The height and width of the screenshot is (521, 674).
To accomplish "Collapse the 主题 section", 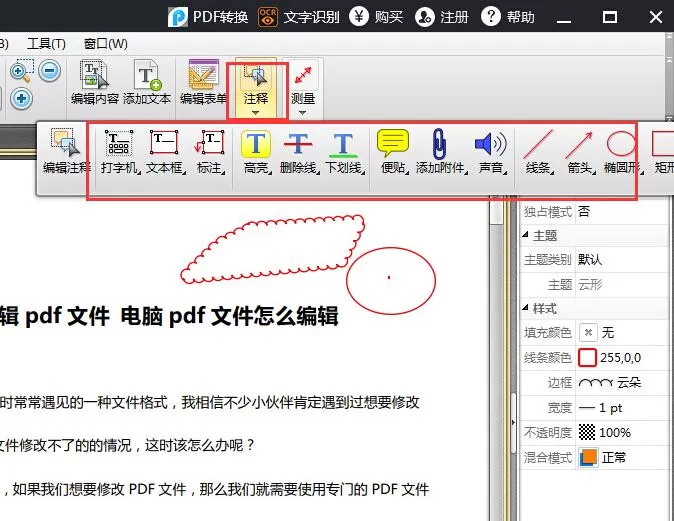I will point(526,235).
